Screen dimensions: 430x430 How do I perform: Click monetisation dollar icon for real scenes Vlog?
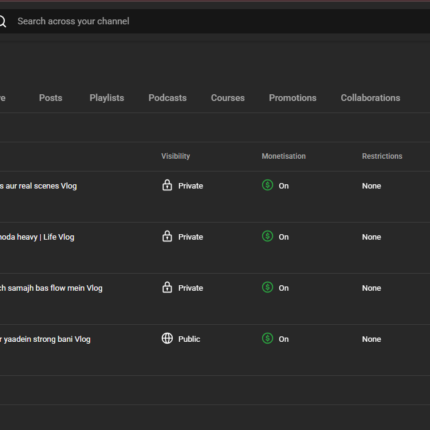(267, 185)
